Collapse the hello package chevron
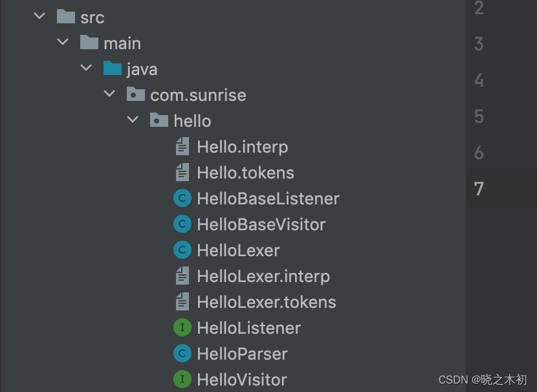 (133, 120)
